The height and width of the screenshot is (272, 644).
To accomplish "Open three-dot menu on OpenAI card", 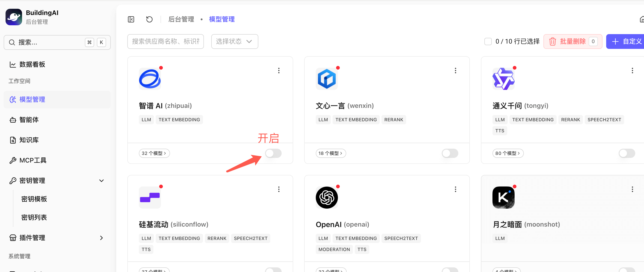I will pos(455,189).
